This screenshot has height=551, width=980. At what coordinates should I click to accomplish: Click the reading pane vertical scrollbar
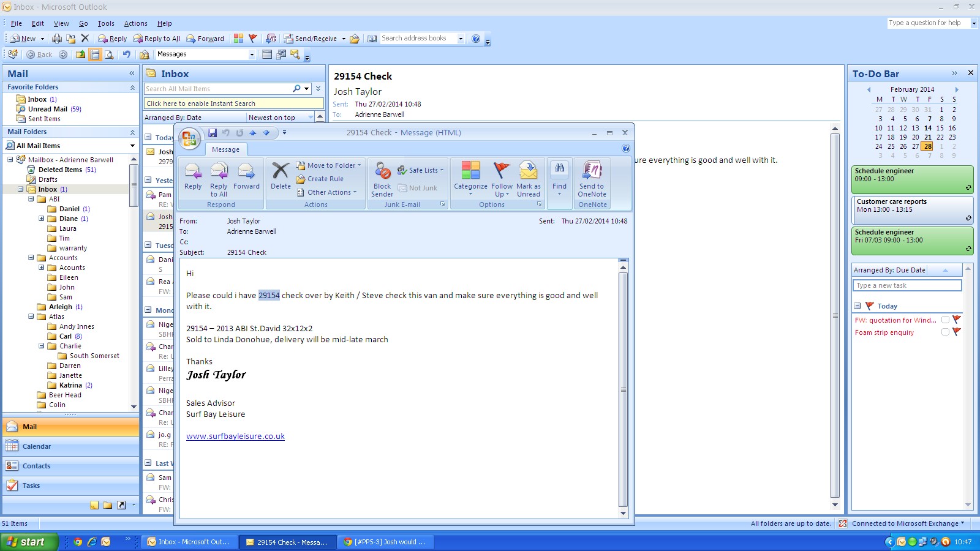click(x=835, y=317)
